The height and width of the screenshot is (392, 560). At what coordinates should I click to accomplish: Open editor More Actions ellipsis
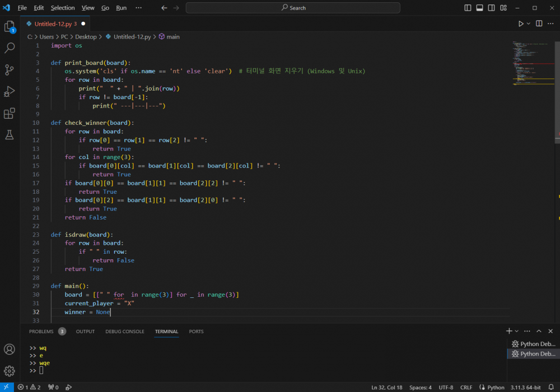(550, 24)
